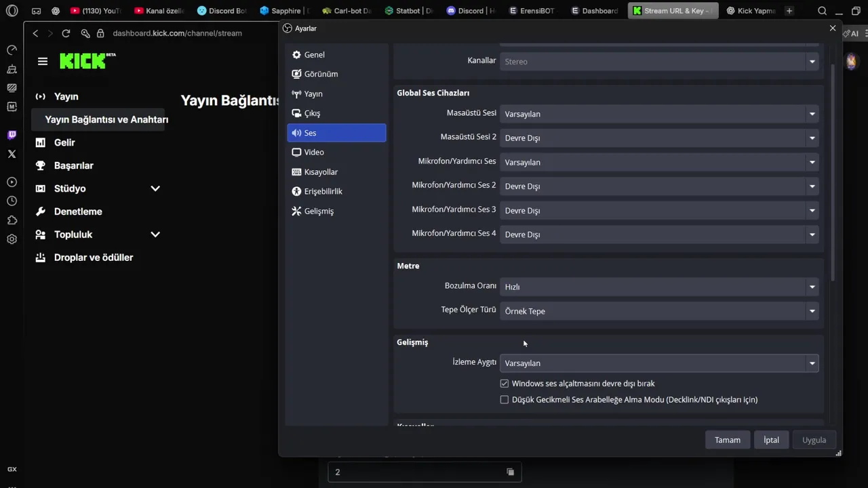Enable Düşük Gecikmeli Ses Arabelleğe Alma Modu
The width and height of the screenshot is (868, 488).
pyautogui.click(x=504, y=400)
